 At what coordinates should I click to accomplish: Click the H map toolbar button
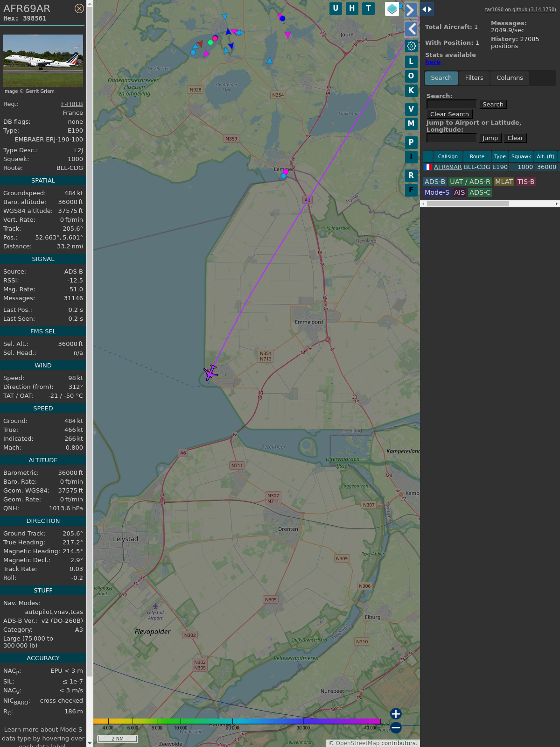(x=352, y=8)
